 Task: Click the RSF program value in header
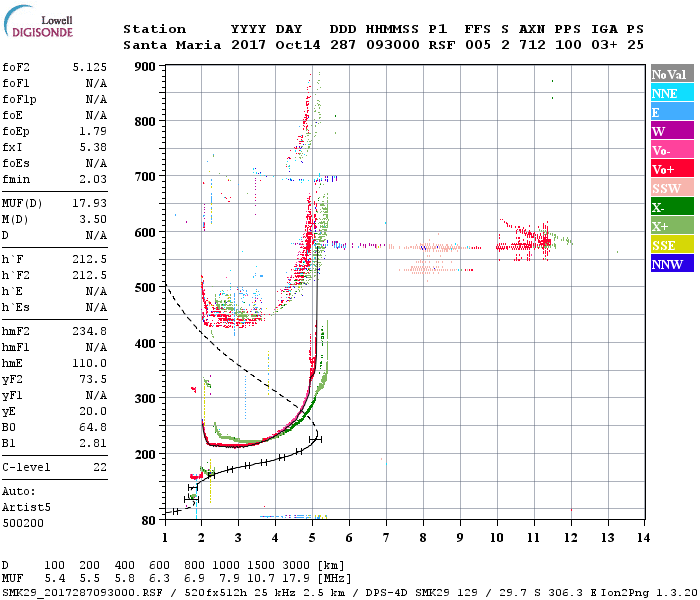pyautogui.click(x=442, y=45)
